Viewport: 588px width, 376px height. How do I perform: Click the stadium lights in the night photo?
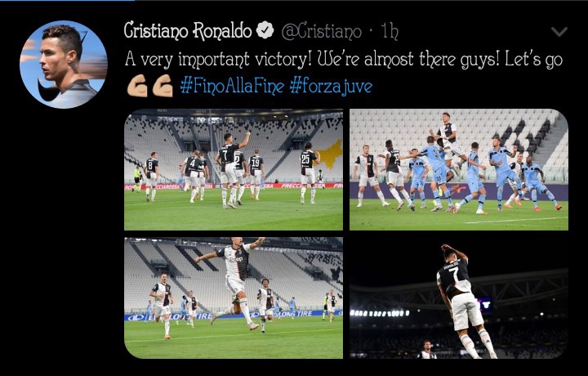(380, 313)
